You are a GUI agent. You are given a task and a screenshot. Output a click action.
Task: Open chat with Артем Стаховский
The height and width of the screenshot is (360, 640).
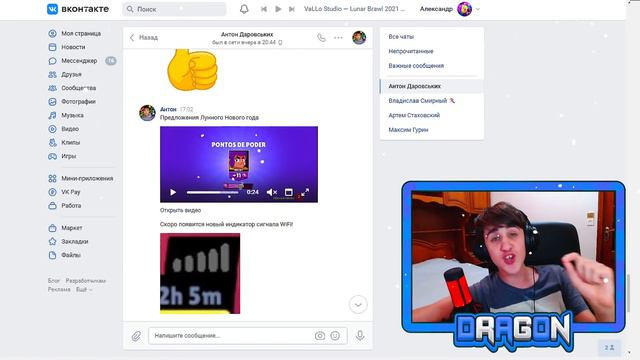point(431,115)
